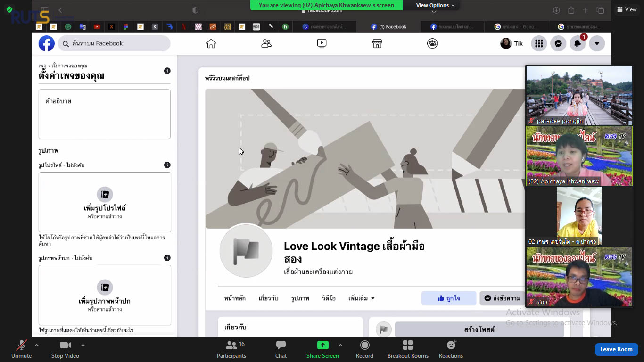
Task: Click the ถูกใจ like button
Action: pos(449,298)
